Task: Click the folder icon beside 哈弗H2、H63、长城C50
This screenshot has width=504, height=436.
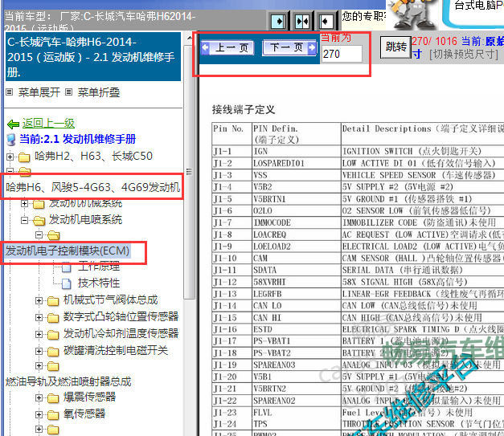Action: tap(24, 157)
